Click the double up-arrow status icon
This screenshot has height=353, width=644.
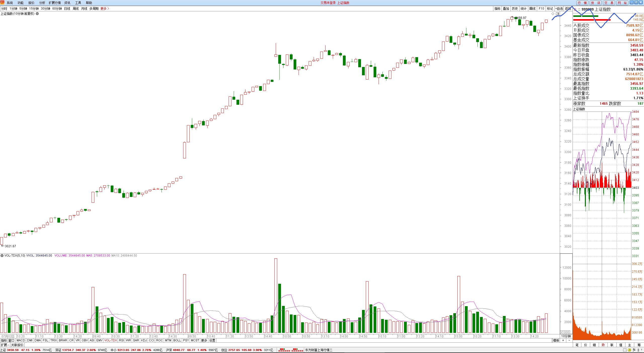(x=638, y=350)
